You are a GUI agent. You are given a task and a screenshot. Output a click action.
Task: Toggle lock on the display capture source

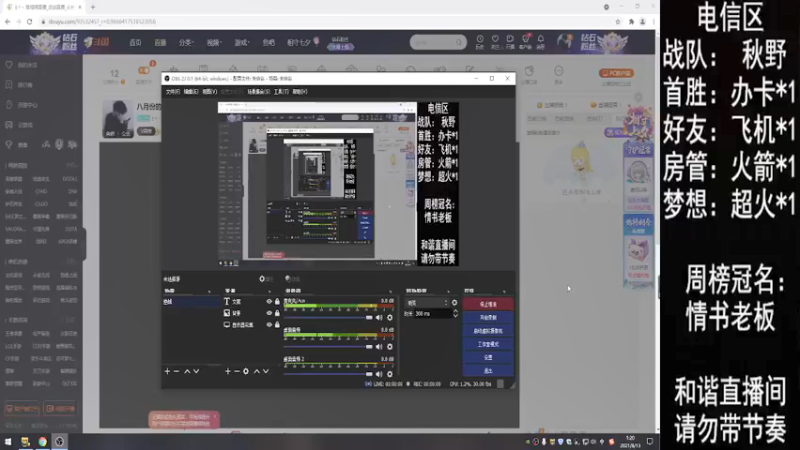277,324
